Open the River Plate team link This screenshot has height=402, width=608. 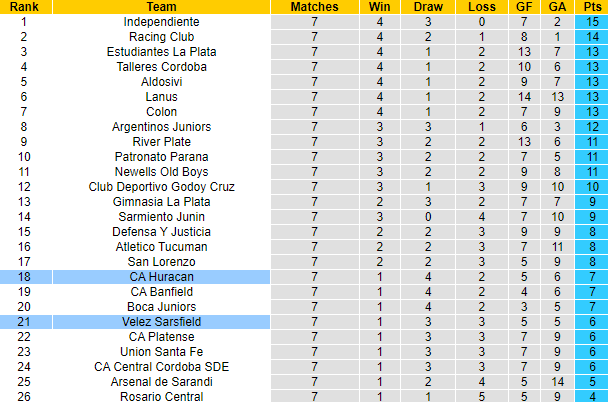161,141
